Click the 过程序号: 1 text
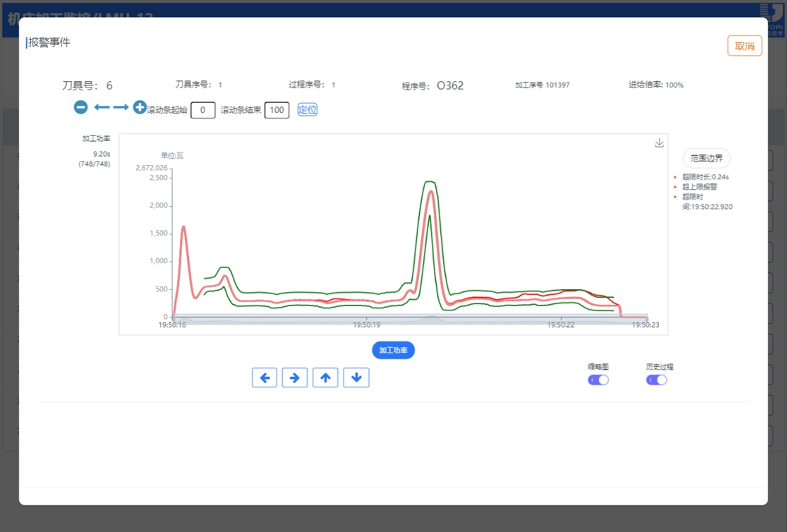Screen dimensions: 788x532 (x=312, y=85)
